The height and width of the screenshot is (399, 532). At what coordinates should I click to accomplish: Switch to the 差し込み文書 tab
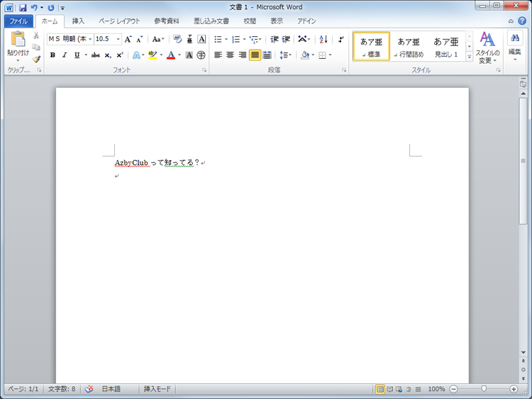(211, 21)
